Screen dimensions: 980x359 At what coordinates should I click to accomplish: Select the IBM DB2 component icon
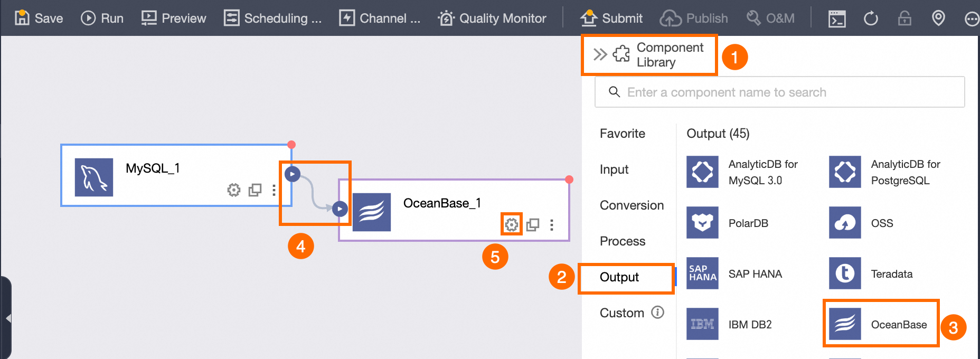(x=702, y=324)
